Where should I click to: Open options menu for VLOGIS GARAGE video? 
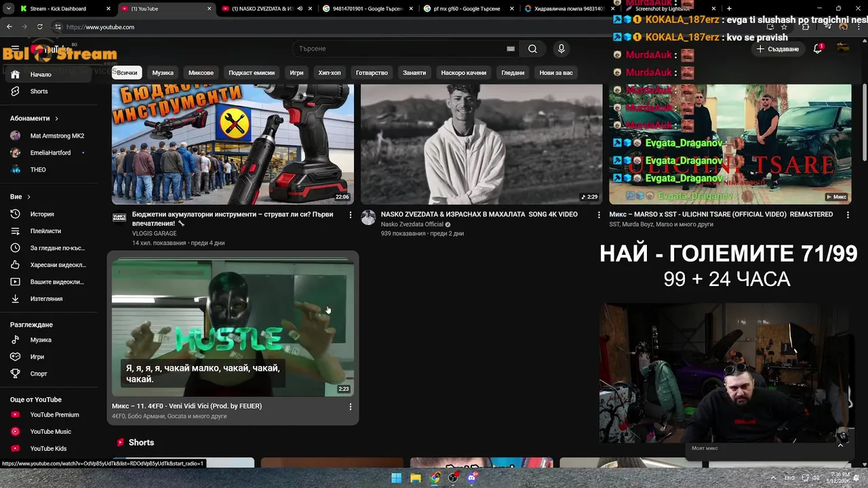tap(350, 215)
